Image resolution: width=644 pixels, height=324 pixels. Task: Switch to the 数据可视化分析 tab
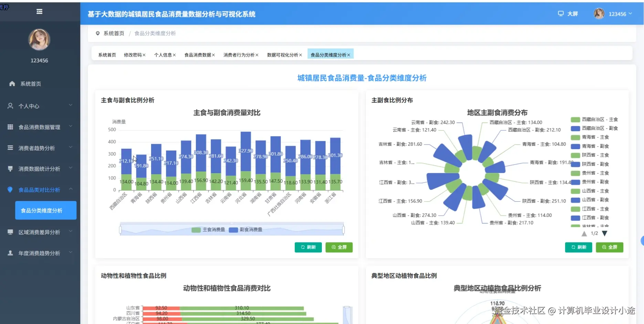tap(282, 55)
